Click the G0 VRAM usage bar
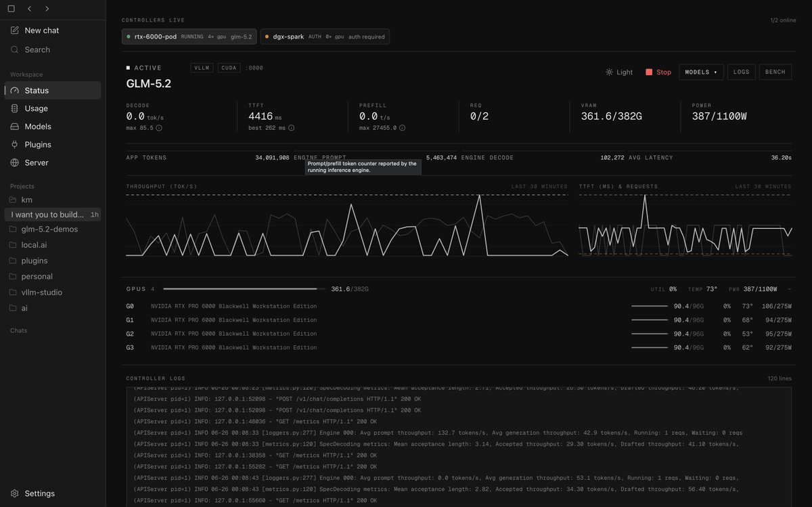The height and width of the screenshot is (507, 812). pyautogui.click(x=650, y=306)
